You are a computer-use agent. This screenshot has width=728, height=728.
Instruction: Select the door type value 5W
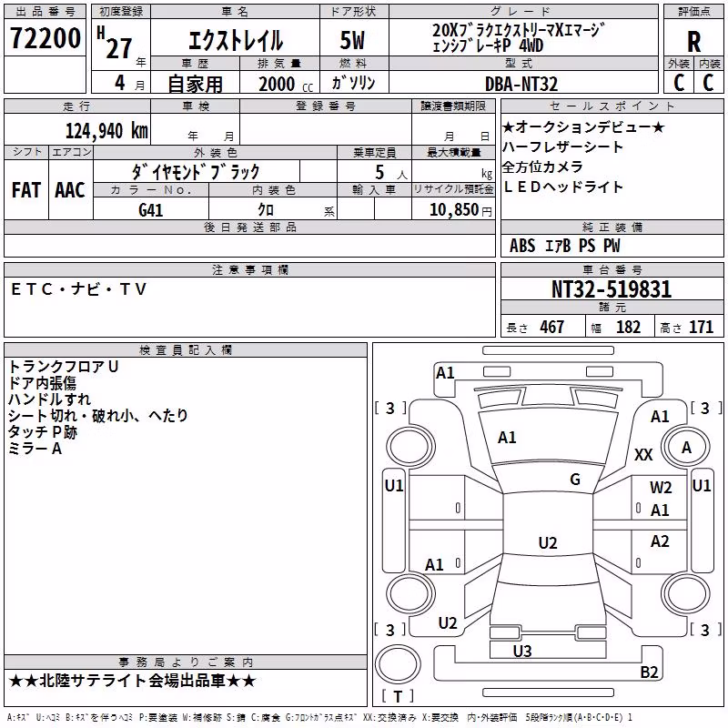pos(352,40)
